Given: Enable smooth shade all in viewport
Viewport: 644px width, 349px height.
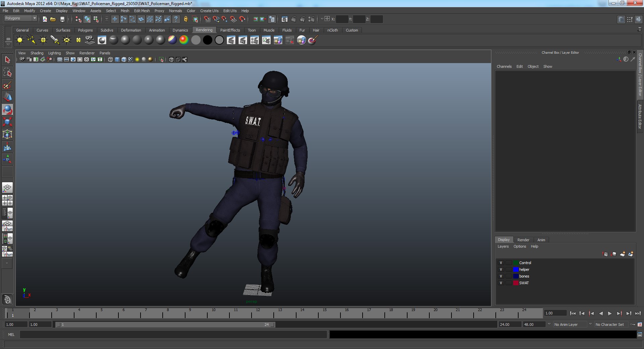Looking at the screenshot, I should pyautogui.click(x=117, y=59).
